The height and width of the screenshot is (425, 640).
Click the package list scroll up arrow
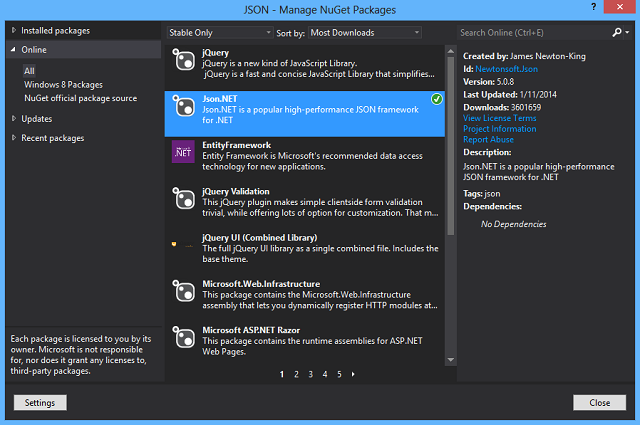click(x=451, y=51)
